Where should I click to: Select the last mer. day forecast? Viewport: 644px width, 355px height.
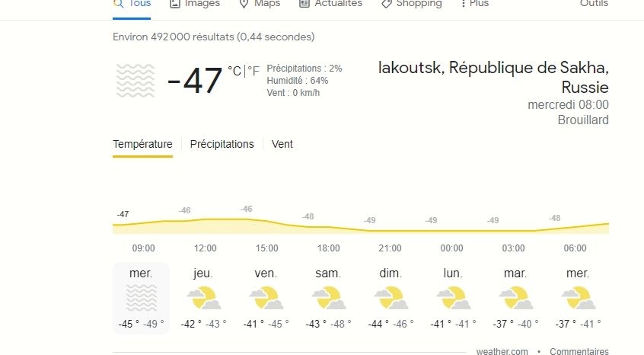(x=579, y=299)
